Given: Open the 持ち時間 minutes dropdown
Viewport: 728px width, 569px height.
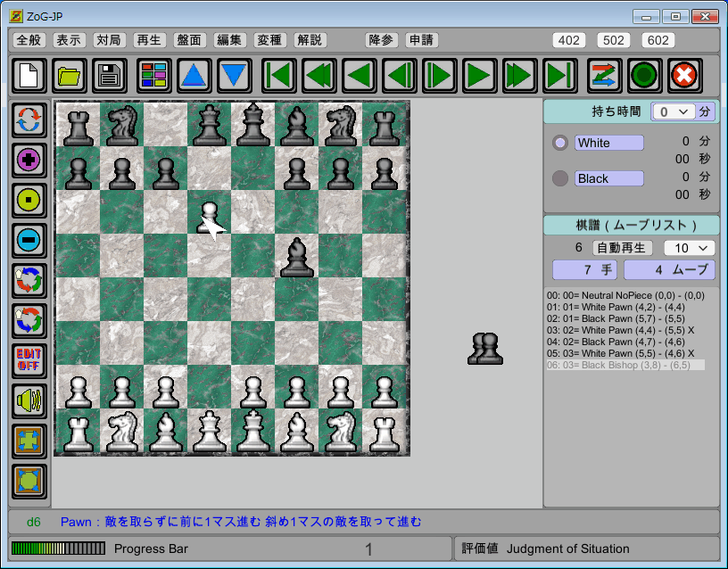Looking at the screenshot, I should (x=673, y=112).
